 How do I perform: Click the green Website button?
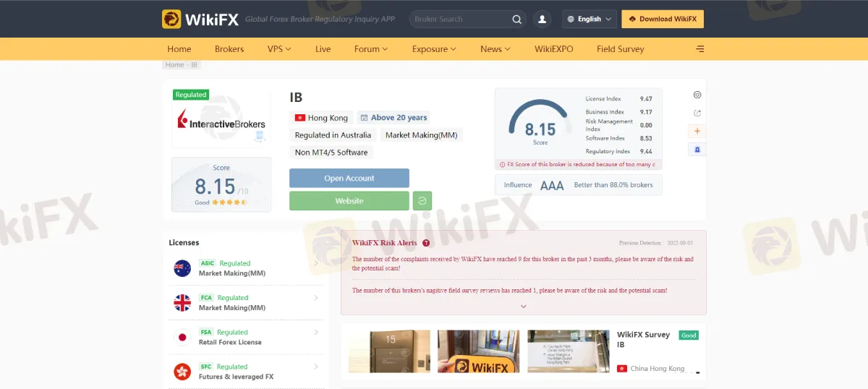[349, 201]
